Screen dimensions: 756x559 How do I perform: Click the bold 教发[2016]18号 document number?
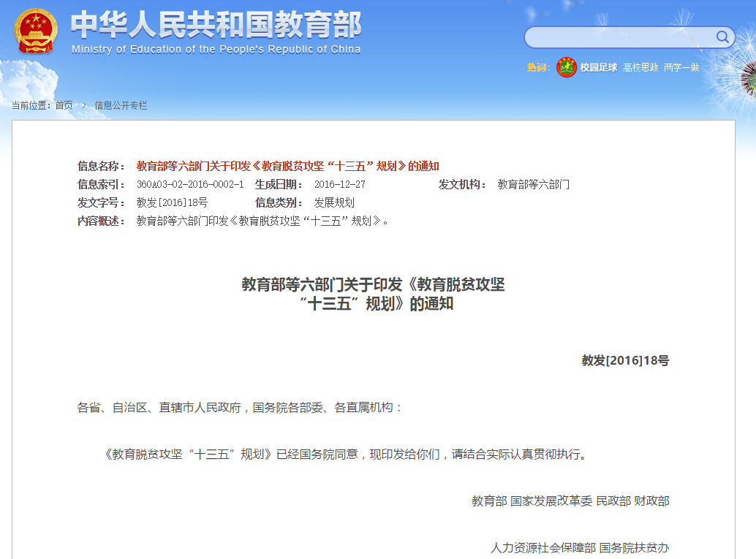tap(625, 360)
